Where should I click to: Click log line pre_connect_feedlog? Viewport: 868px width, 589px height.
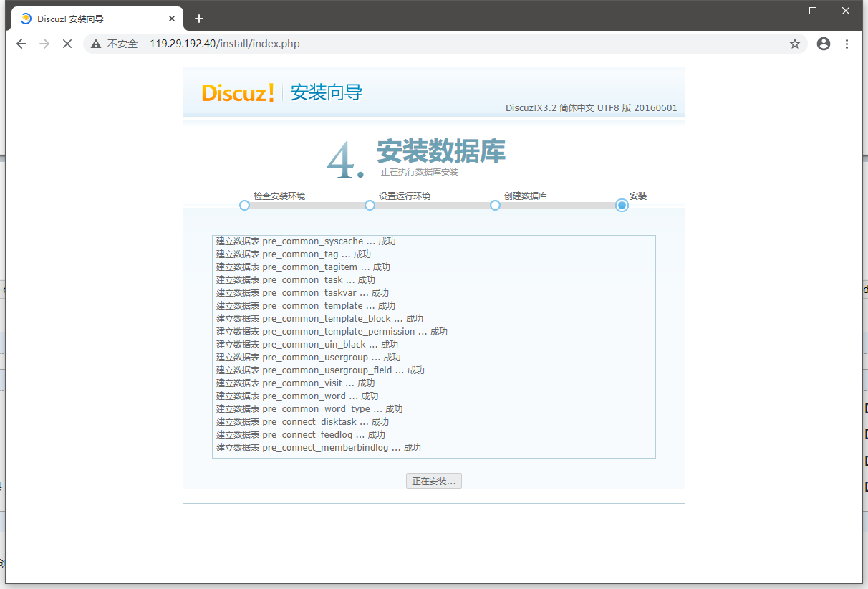301,435
